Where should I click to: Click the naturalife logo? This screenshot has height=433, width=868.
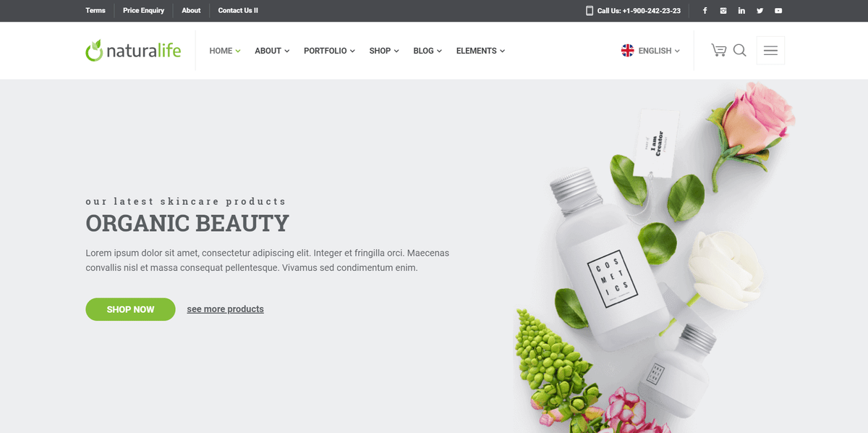pos(133,51)
